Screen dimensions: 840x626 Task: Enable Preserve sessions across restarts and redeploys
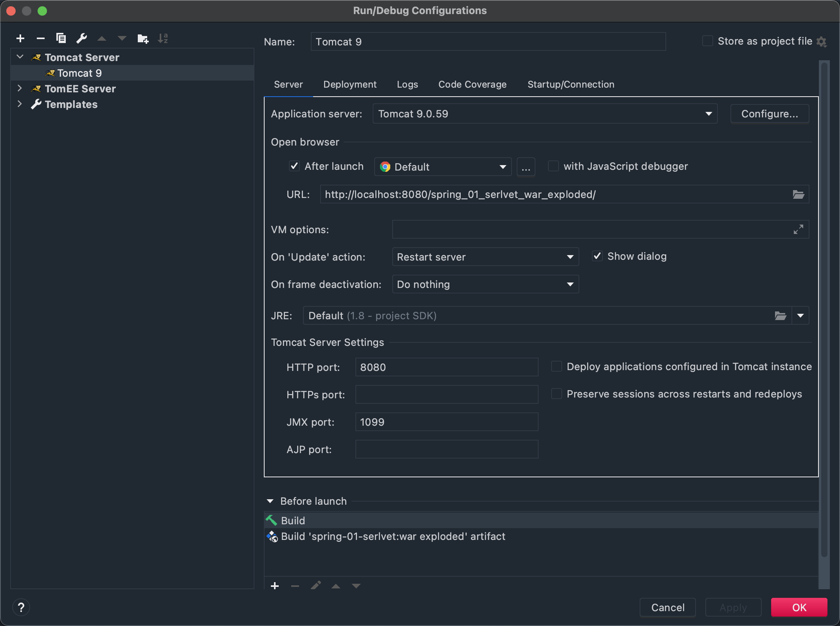(557, 394)
